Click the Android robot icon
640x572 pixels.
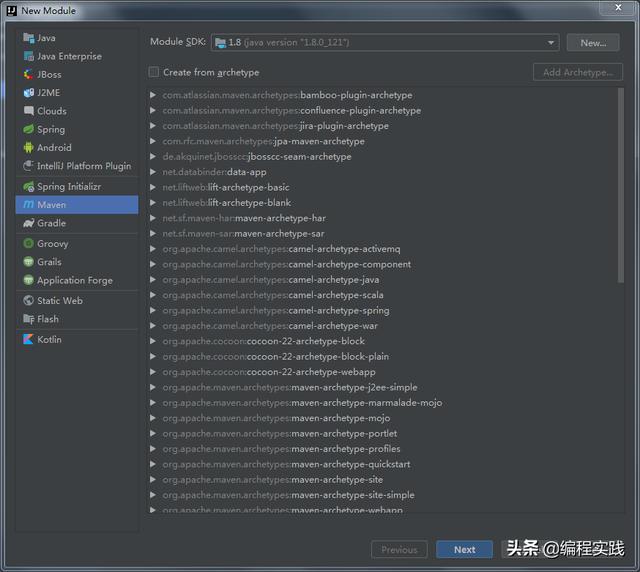click(29, 147)
